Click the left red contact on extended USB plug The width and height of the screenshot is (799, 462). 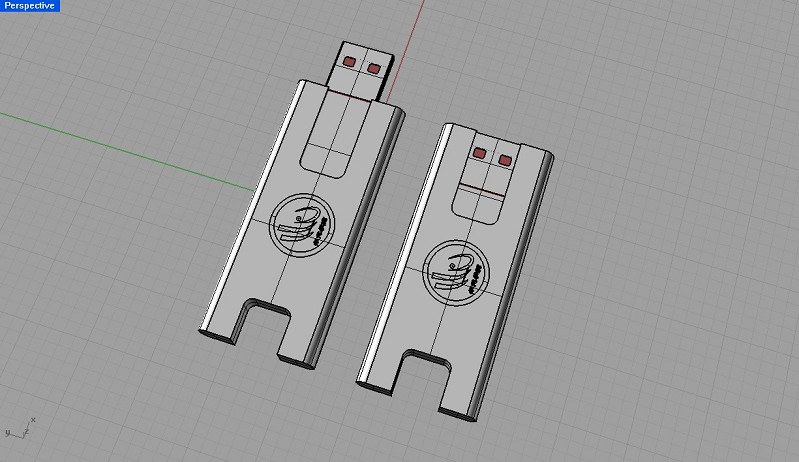coord(350,62)
